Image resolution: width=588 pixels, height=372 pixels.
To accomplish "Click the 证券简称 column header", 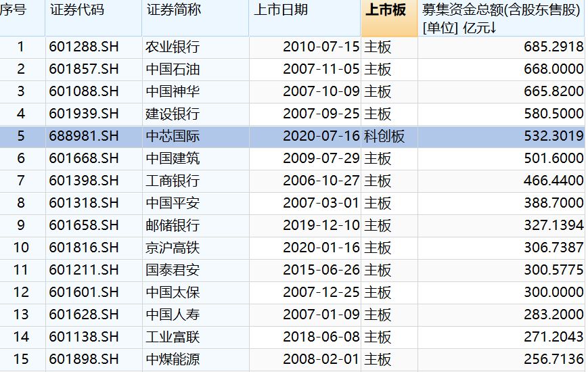I will coord(195,18).
